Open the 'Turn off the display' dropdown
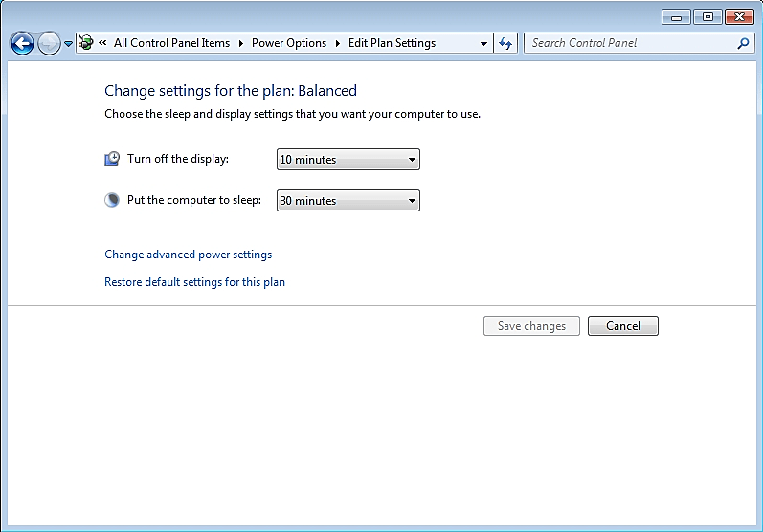The height and width of the screenshot is (532, 763). click(348, 160)
